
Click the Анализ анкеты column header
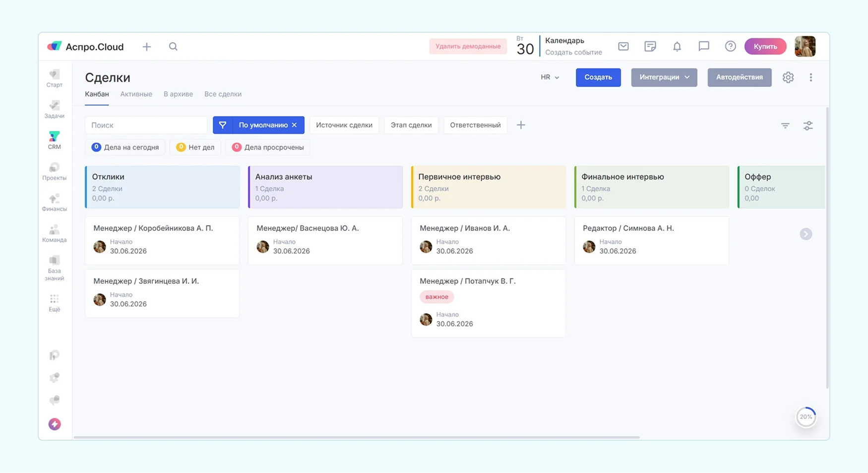point(325,187)
